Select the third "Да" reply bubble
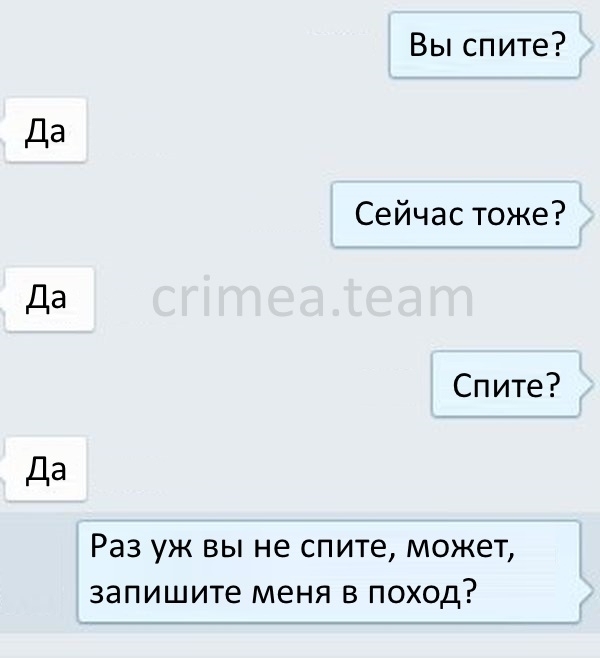 [46, 469]
